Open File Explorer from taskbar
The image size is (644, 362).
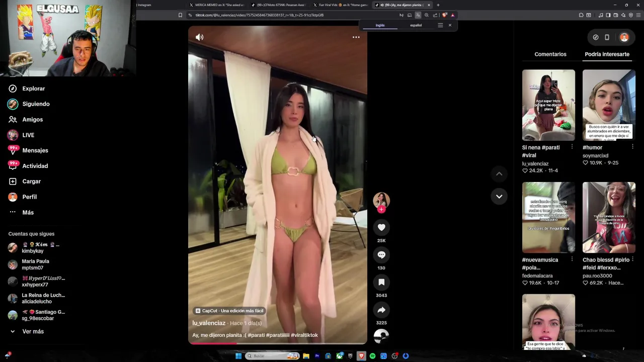click(x=306, y=356)
